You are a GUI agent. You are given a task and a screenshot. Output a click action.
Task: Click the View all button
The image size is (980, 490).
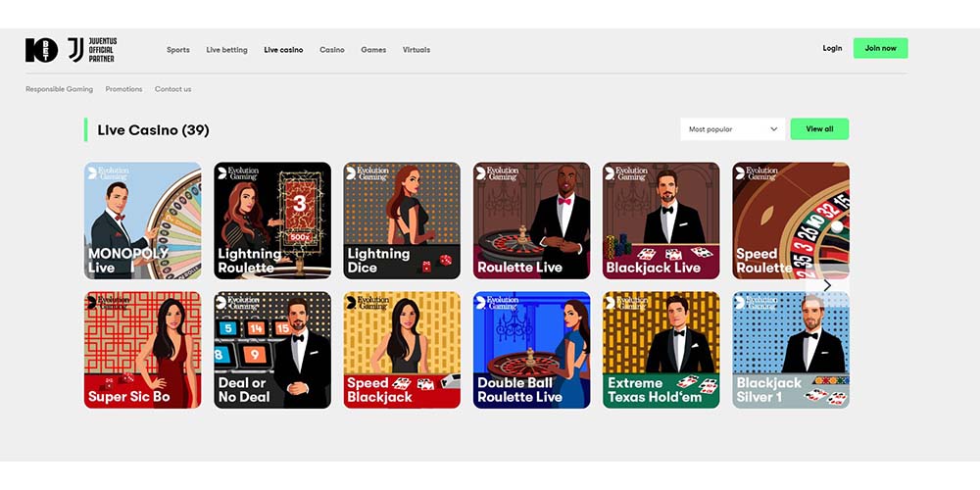pyautogui.click(x=819, y=129)
